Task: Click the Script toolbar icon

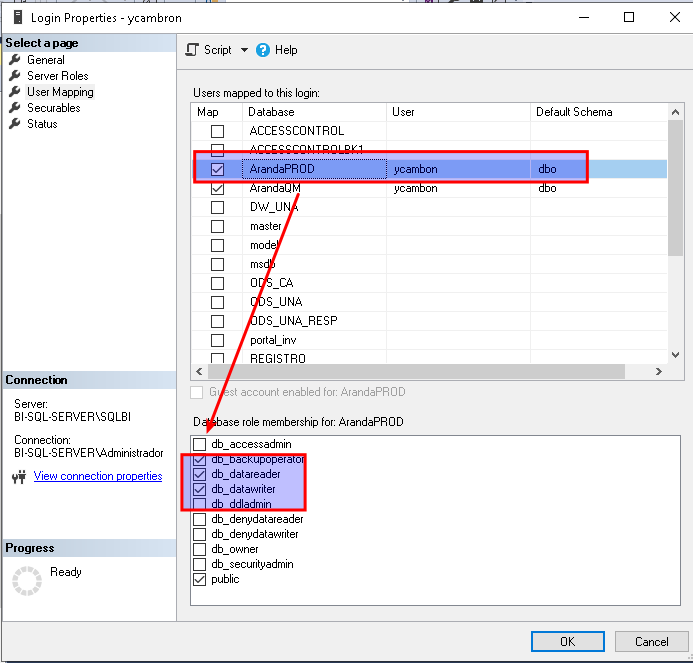Action: point(193,50)
